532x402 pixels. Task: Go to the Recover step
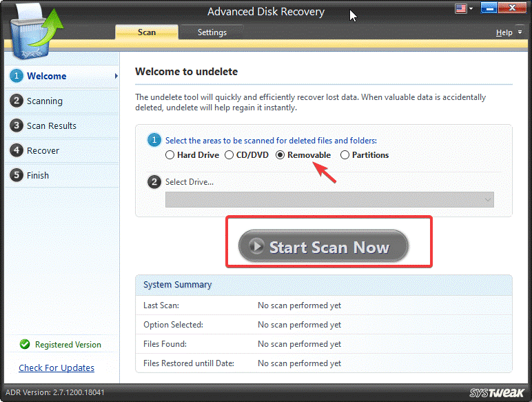pos(62,150)
